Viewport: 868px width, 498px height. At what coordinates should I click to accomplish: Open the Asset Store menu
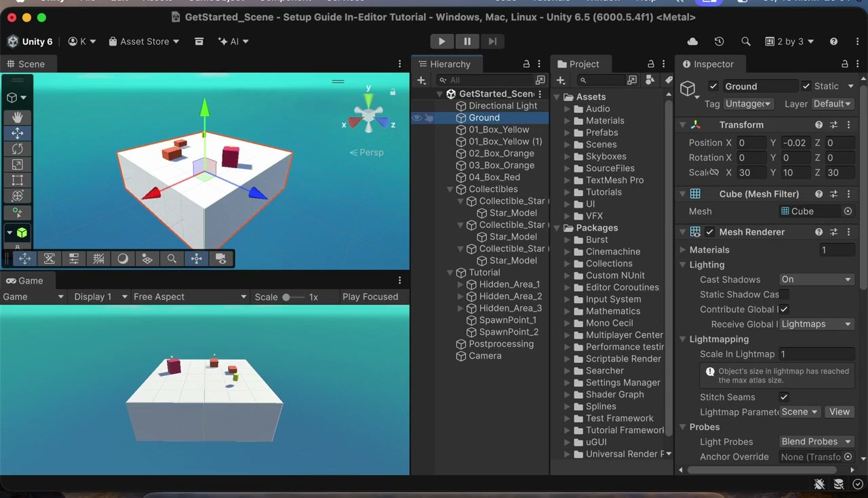144,41
